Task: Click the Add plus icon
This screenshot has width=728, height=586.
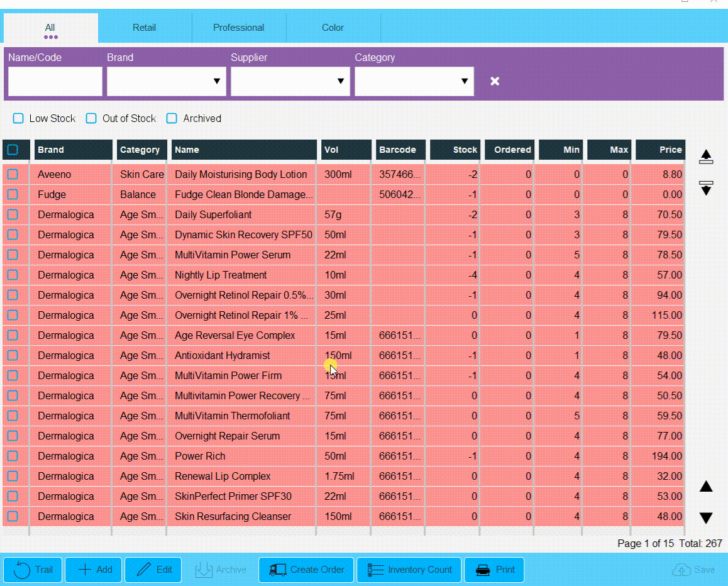Action: [x=84, y=570]
